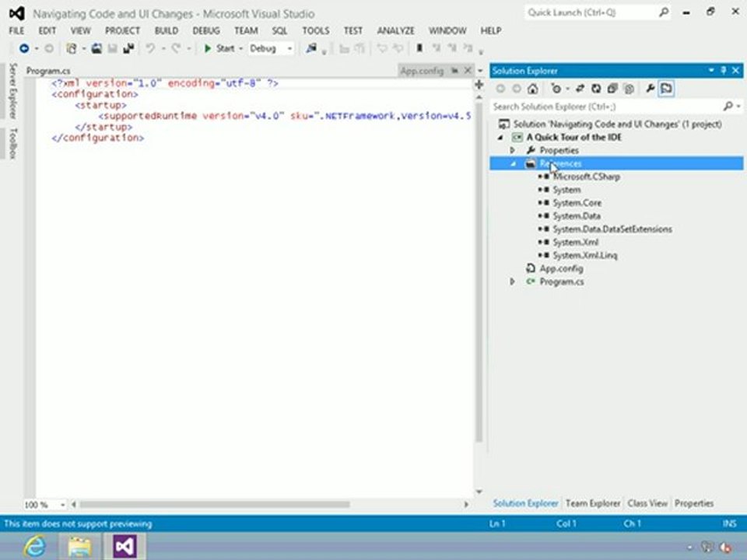The height and width of the screenshot is (560, 747).
Task: Open File Explorer from the taskbar
Action: (79, 546)
